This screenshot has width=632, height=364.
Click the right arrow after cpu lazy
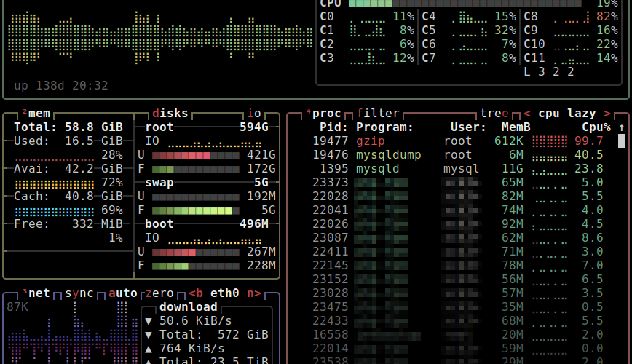pos(607,114)
